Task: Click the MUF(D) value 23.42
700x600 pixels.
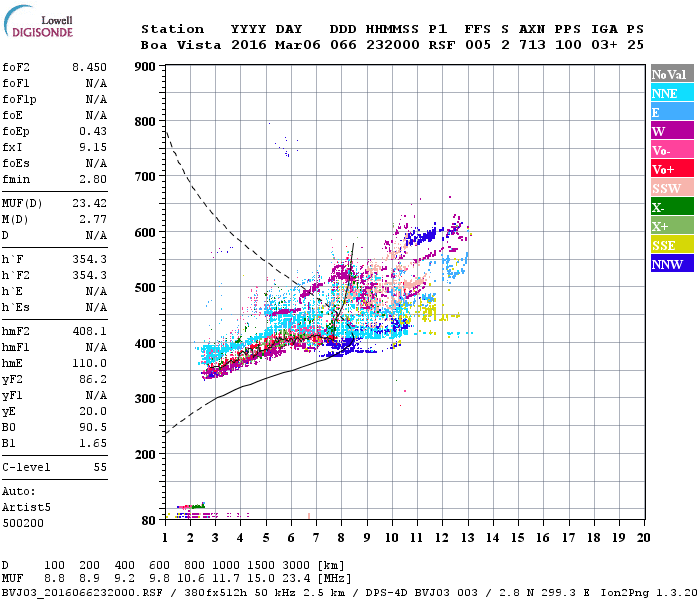Action: coord(89,203)
